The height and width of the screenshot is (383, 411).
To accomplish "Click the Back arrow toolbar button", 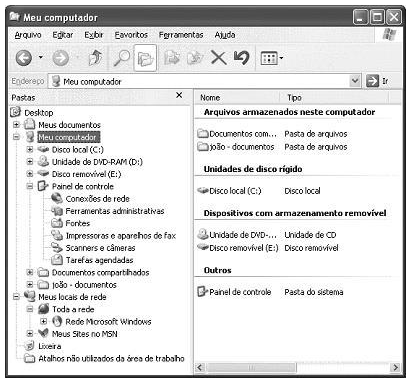I will click(x=24, y=58).
